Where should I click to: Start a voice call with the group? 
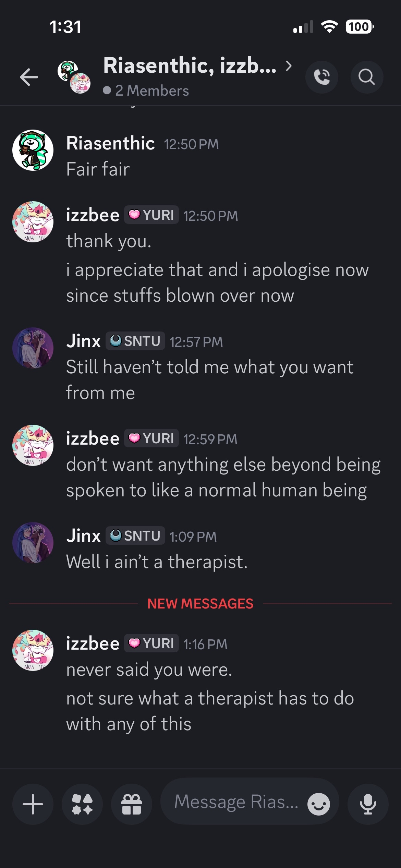(321, 77)
